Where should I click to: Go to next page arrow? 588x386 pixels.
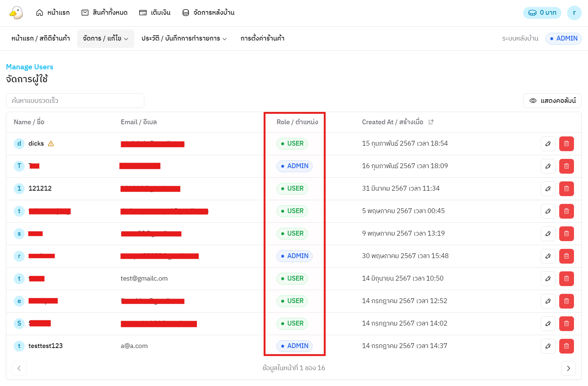click(x=568, y=368)
